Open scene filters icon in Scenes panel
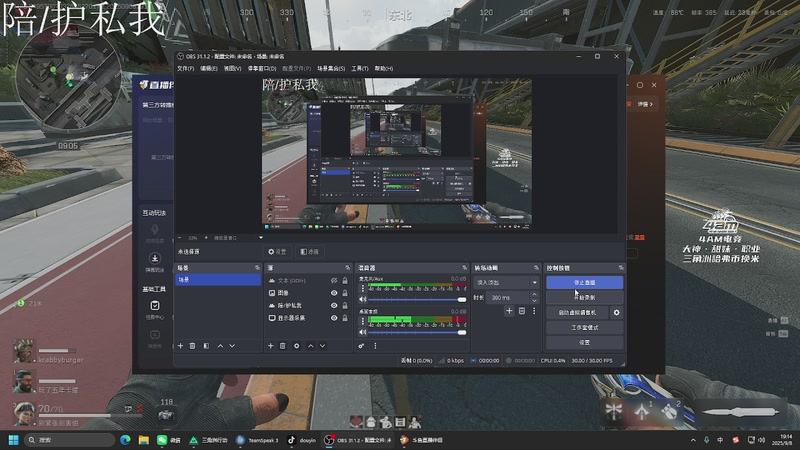This screenshot has height=450, width=800. point(206,346)
